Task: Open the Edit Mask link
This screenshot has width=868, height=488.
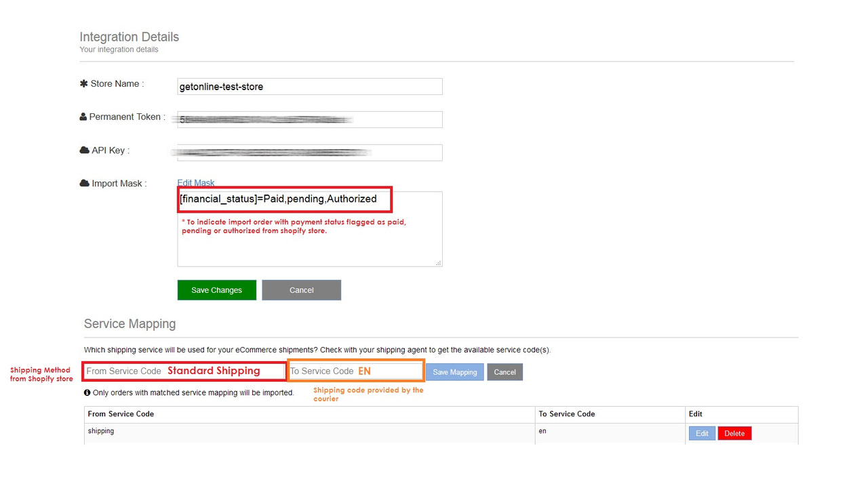Action: click(x=195, y=182)
